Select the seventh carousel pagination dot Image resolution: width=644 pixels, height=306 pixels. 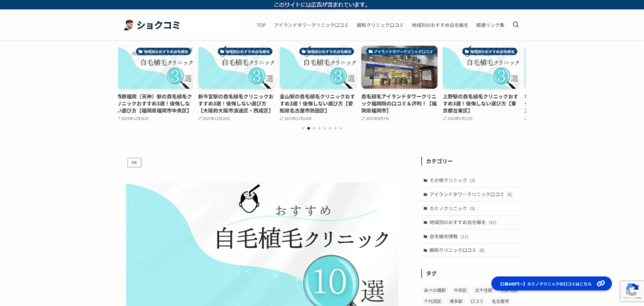click(x=335, y=128)
